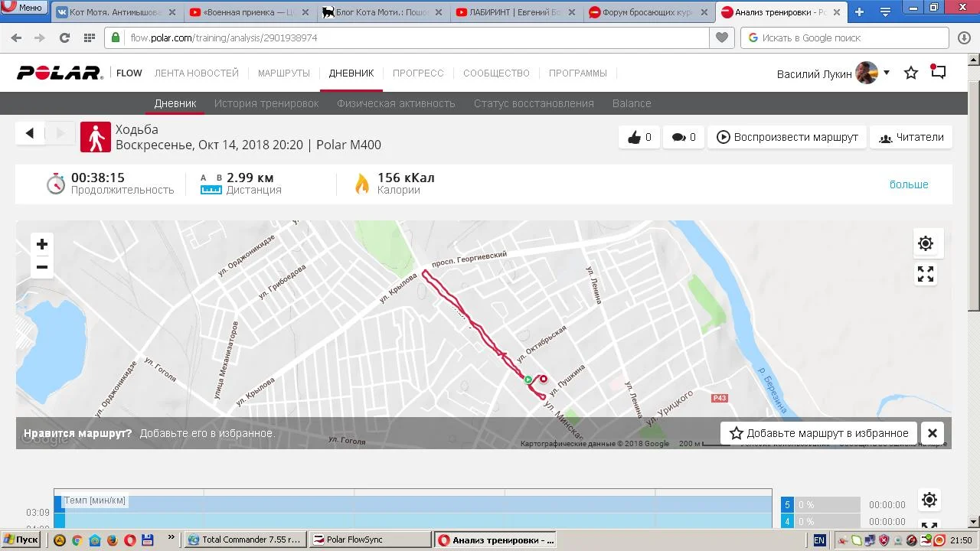Viewport: 980px width, 551px height.
Task: Close the Анализ тренировки browser tab
Action: point(837,12)
